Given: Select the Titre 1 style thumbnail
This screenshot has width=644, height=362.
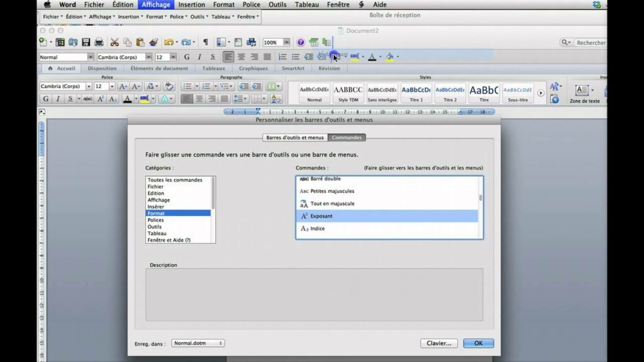Looking at the screenshot, I should 416,93.
